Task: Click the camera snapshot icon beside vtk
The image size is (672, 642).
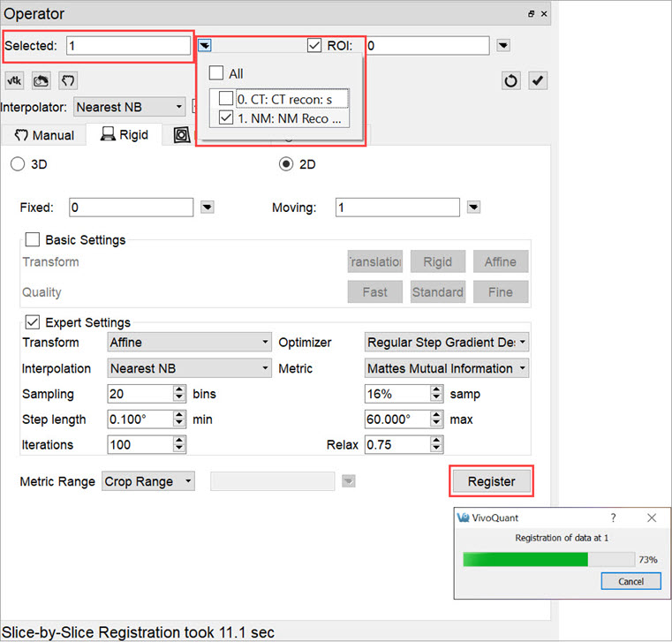Action: pos(41,80)
